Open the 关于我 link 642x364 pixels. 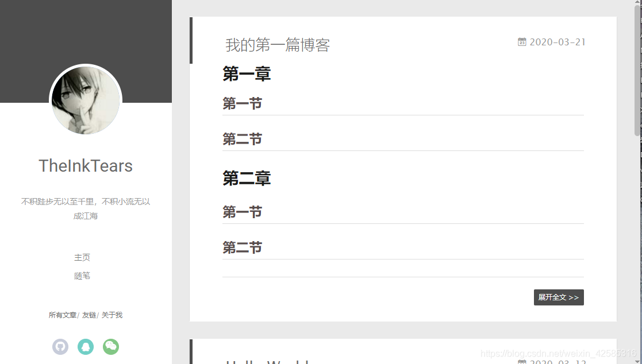pos(112,315)
